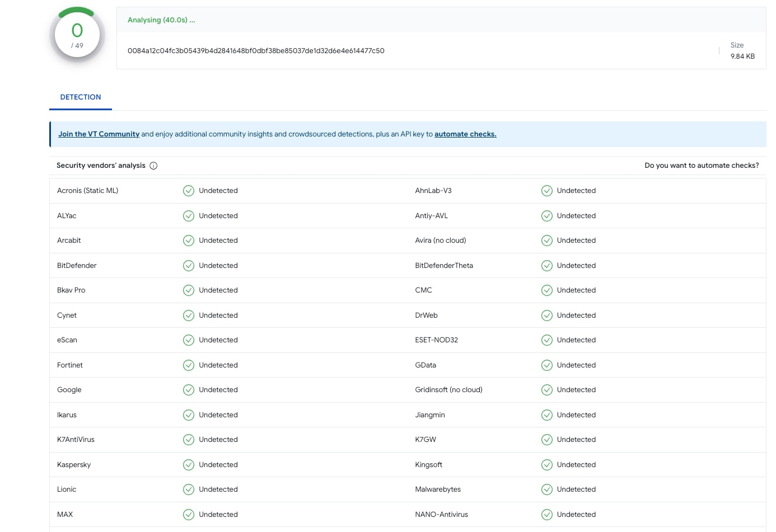Open the Join the VT Community link

click(99, 134)
